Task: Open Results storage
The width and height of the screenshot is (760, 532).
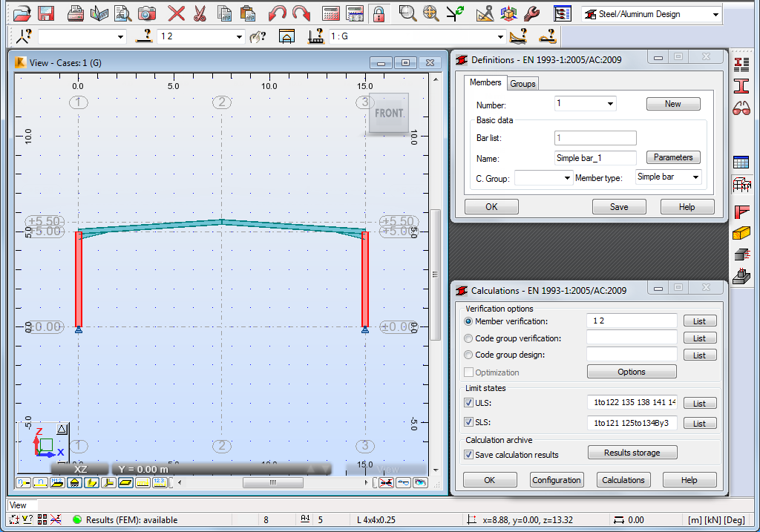Action: tap(632, 453)
